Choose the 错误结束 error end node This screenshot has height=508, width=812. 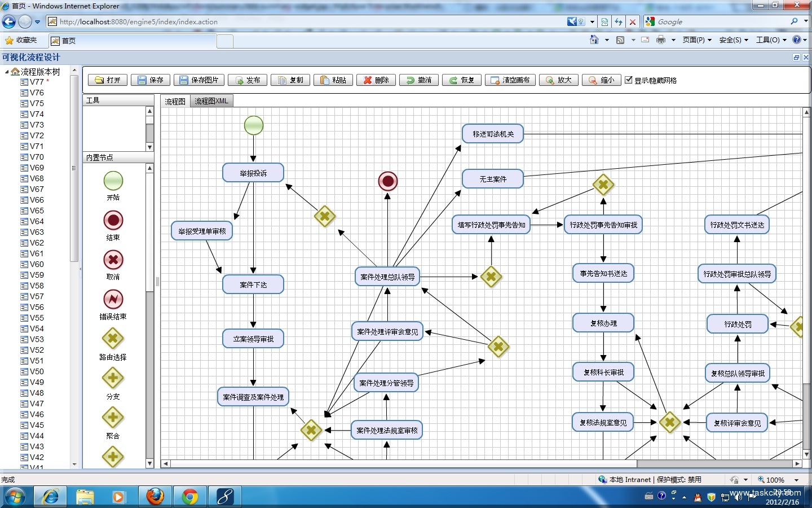coord(113,300)
